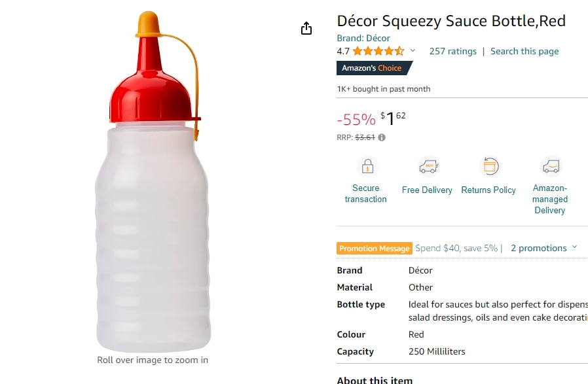Click the Spend $40, save 5% text

[x=456, y=248]
